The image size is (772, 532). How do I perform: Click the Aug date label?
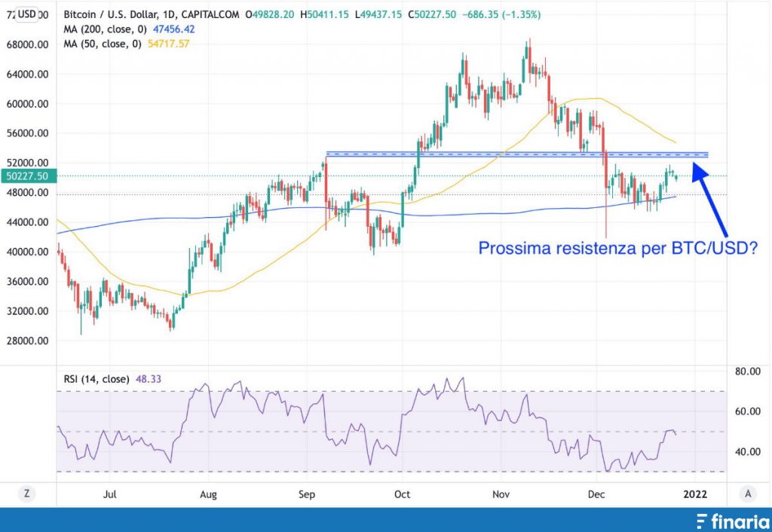208,494
